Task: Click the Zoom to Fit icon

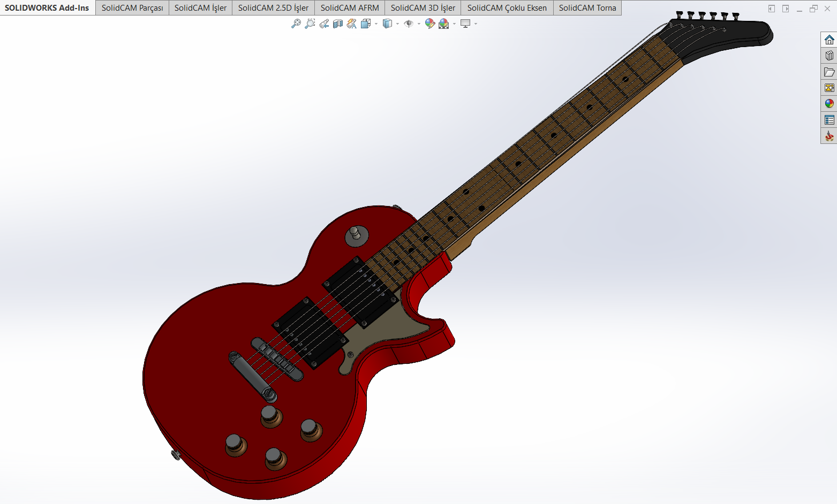Action: pos(296,24)
